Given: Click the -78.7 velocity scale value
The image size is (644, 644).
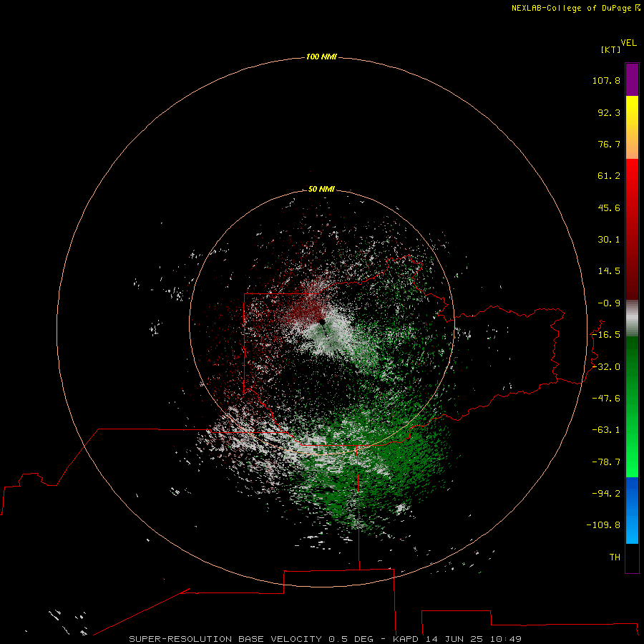Looking at the screenshot, I should point(606,462).
